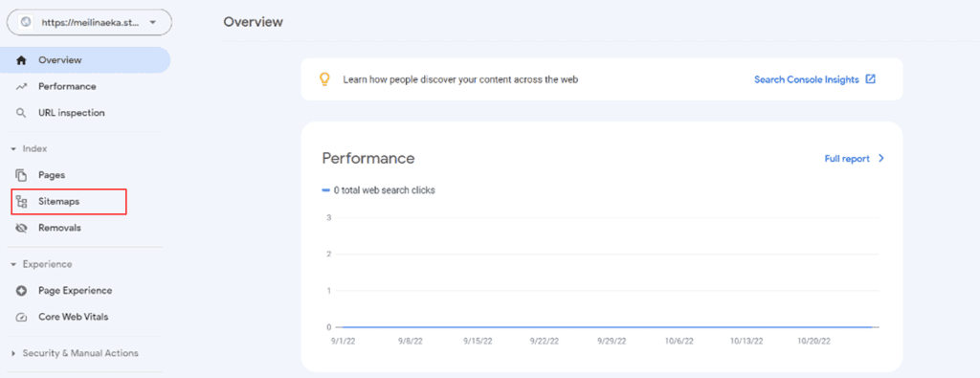Screen dimensions: 980x378
Task: Click the lightbulb insights icon
Action: [x=323, y=79]
